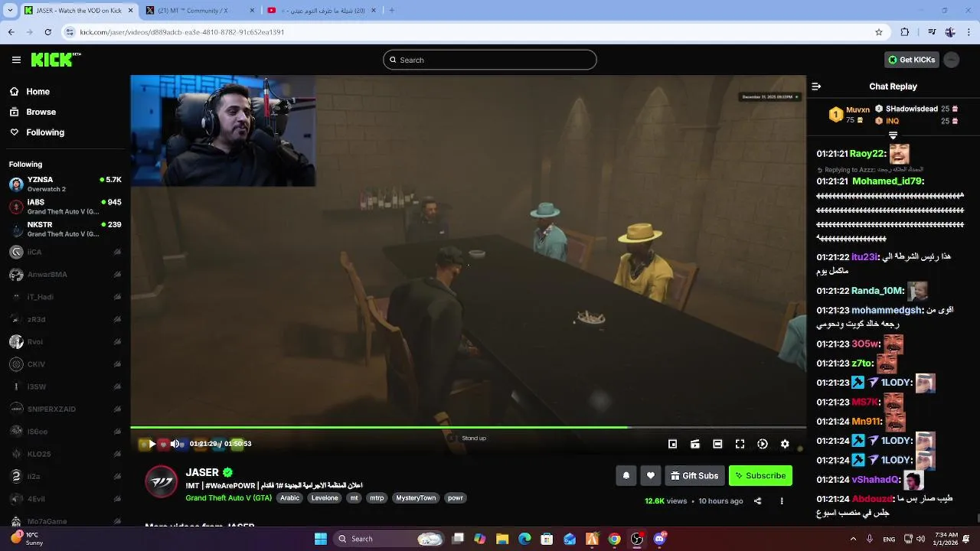
Task: Open the playback speed control icon
Action: click(763, 444)
